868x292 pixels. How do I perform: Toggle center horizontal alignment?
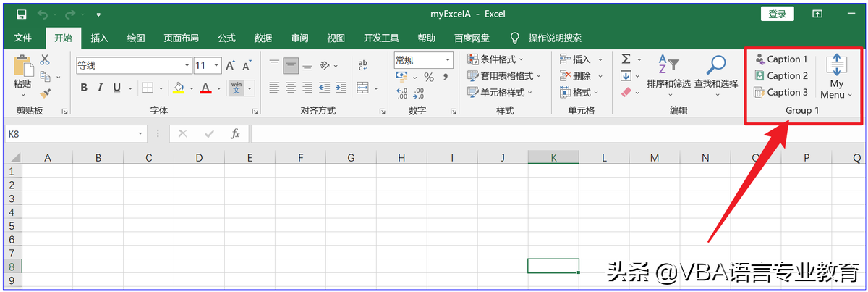pos(291,88)
